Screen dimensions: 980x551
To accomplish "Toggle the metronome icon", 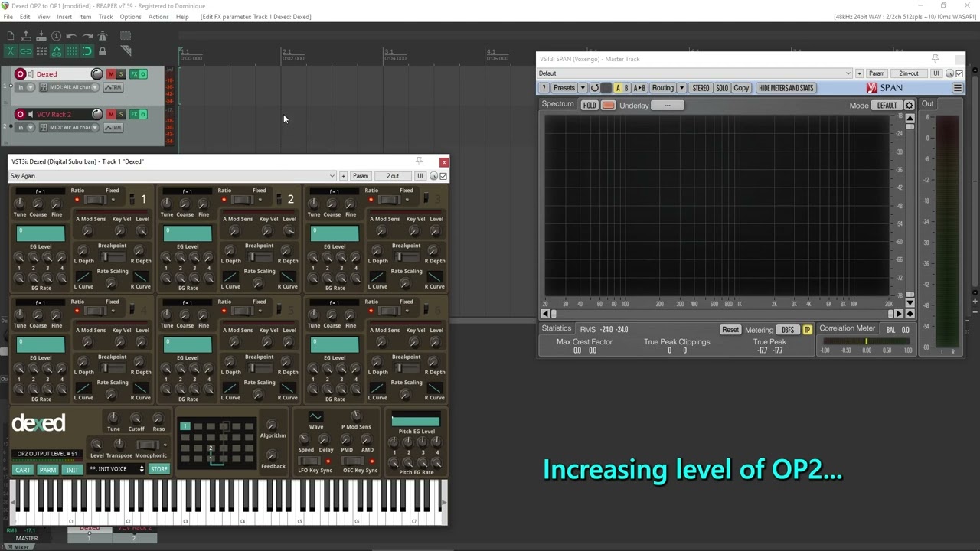I will click(103, 36).
